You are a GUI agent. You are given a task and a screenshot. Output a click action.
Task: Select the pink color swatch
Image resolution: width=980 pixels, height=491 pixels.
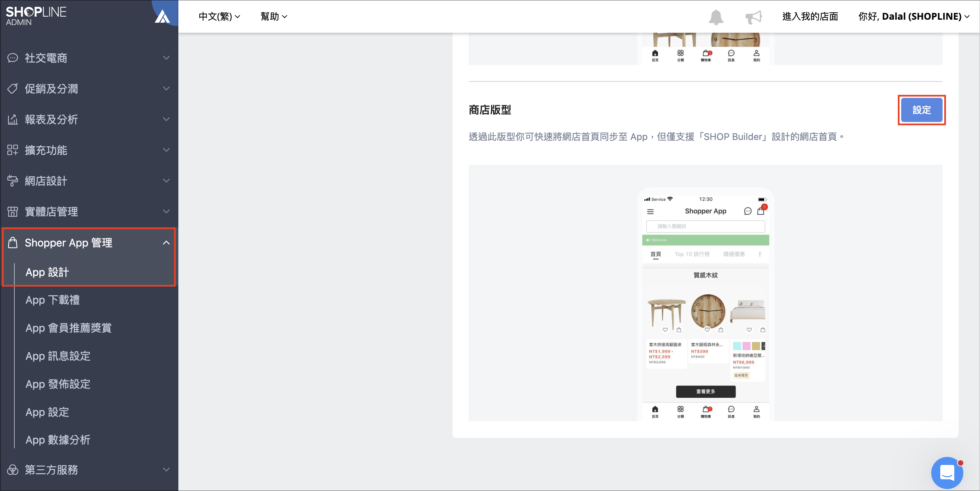[x=747, y=346]
